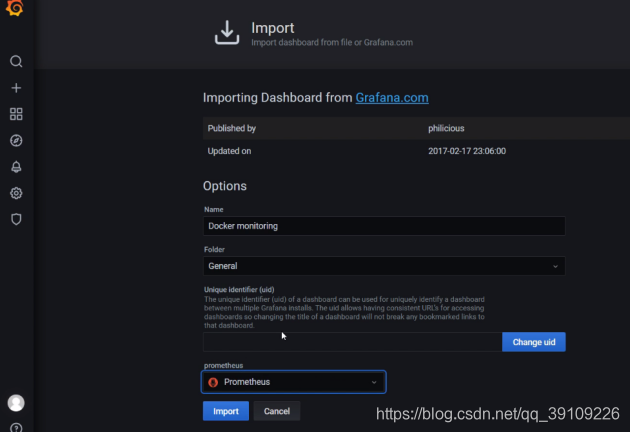
Task: Open the Search dashboards magnifier icon
Action: pyautogui.click(x=16, y=61)
